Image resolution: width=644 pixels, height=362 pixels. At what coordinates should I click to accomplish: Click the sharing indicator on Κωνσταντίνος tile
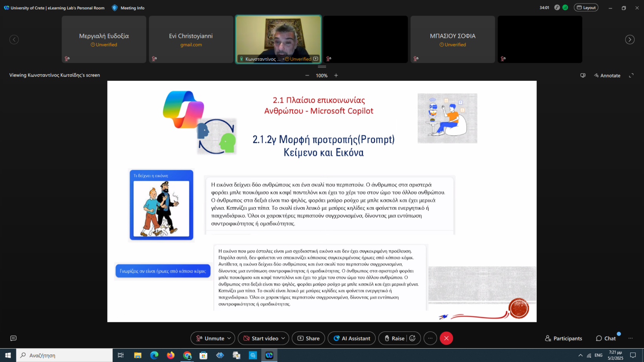(316, 59)
